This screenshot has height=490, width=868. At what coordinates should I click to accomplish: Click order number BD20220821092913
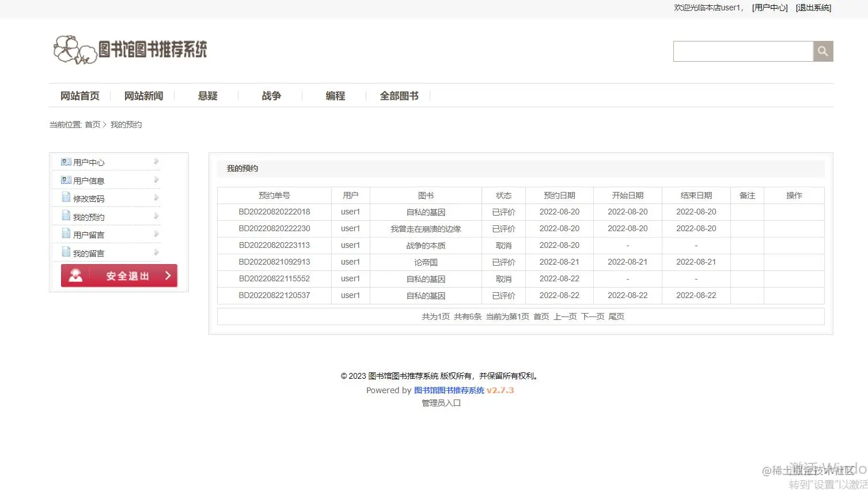pyautogui.click(x=274, y=262)
